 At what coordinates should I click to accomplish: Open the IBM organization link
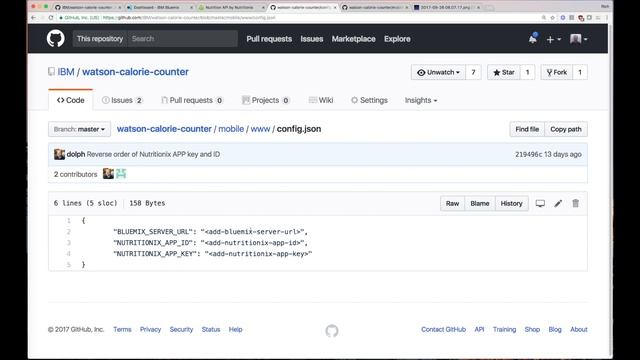(x=66, y=72)
